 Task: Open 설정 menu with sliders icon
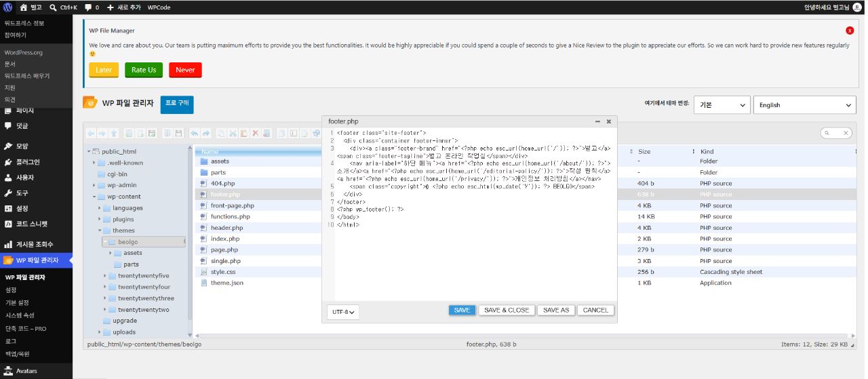coord(36,208)
